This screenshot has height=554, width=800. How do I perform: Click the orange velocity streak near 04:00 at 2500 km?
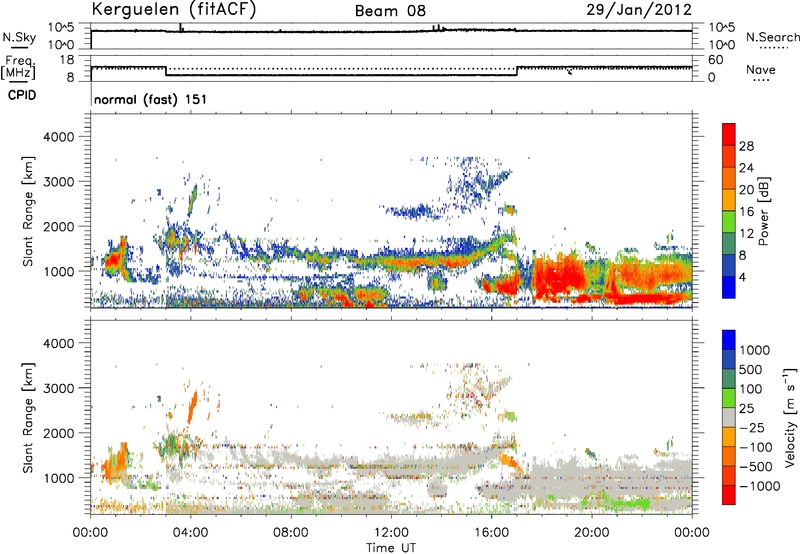click(x=192, y=406)
